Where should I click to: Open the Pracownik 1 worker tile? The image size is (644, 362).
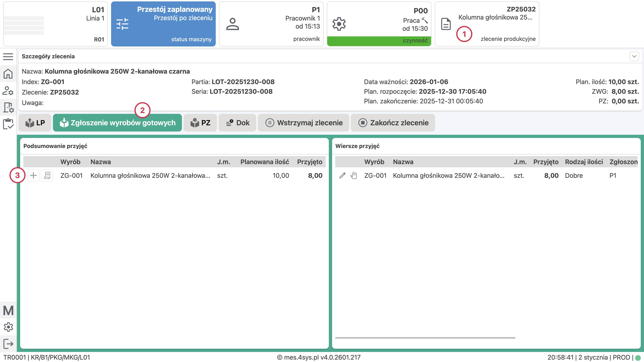271,24
